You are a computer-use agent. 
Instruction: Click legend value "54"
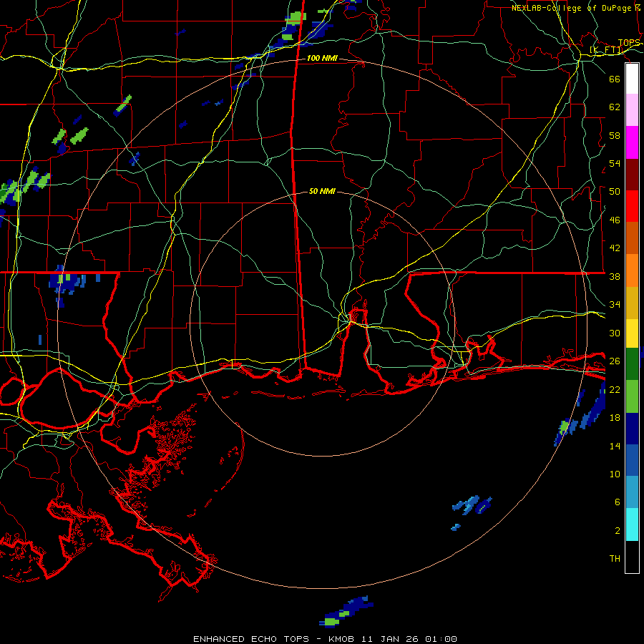pos(615,163)
